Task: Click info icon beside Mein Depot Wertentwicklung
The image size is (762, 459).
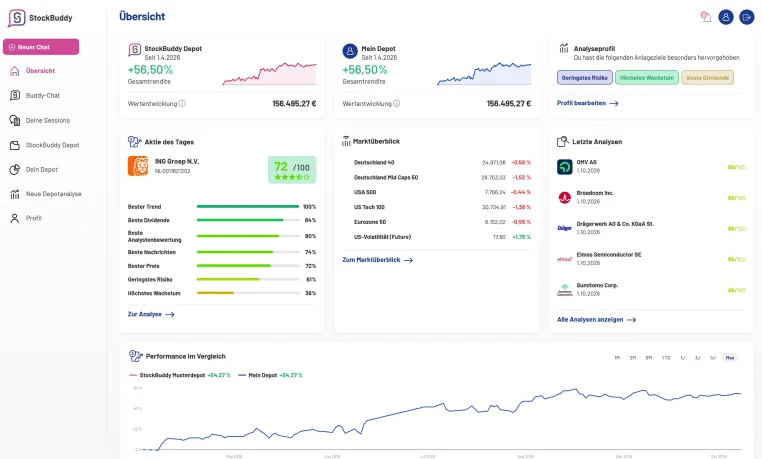Action: pyautogui.click(x=397, y=103)
